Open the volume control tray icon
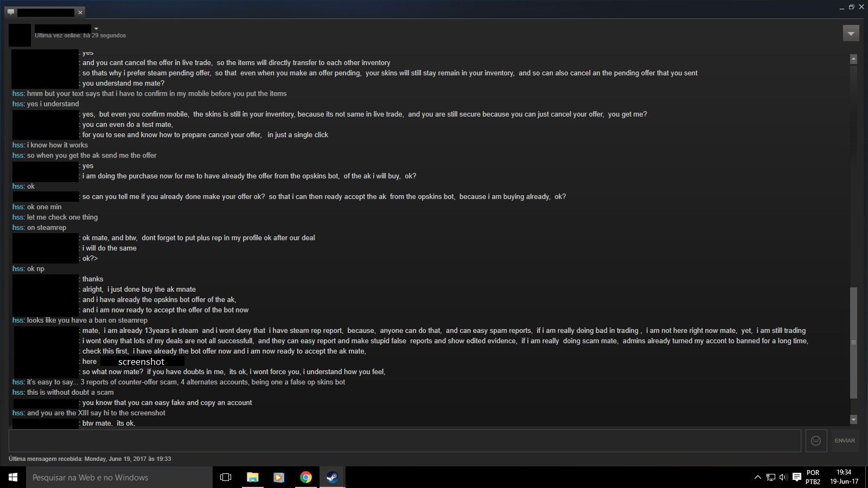 pos(783,477)
